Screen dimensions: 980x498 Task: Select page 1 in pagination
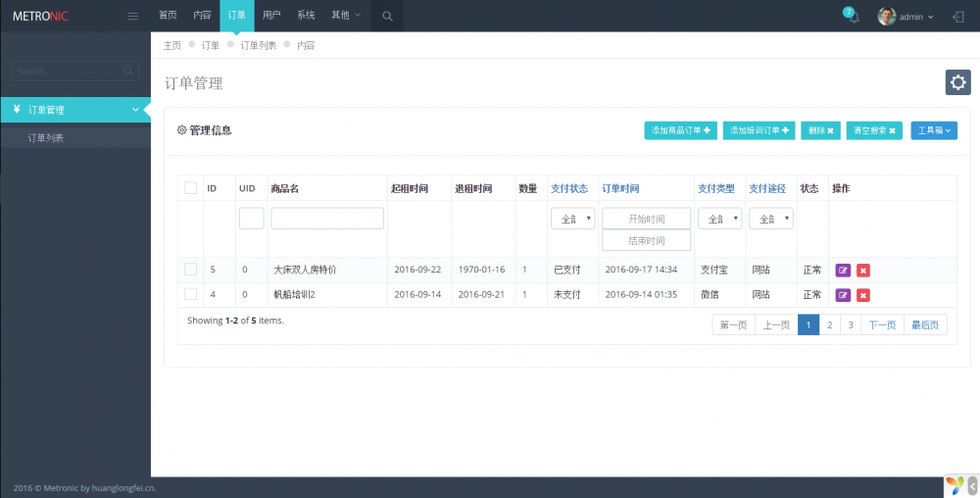808,324
